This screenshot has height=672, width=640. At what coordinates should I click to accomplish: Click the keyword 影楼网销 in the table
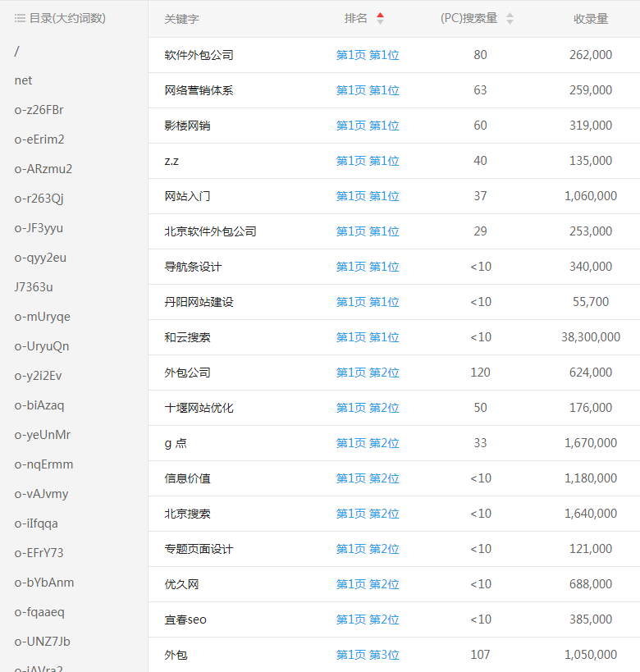(x=187, y=126)
